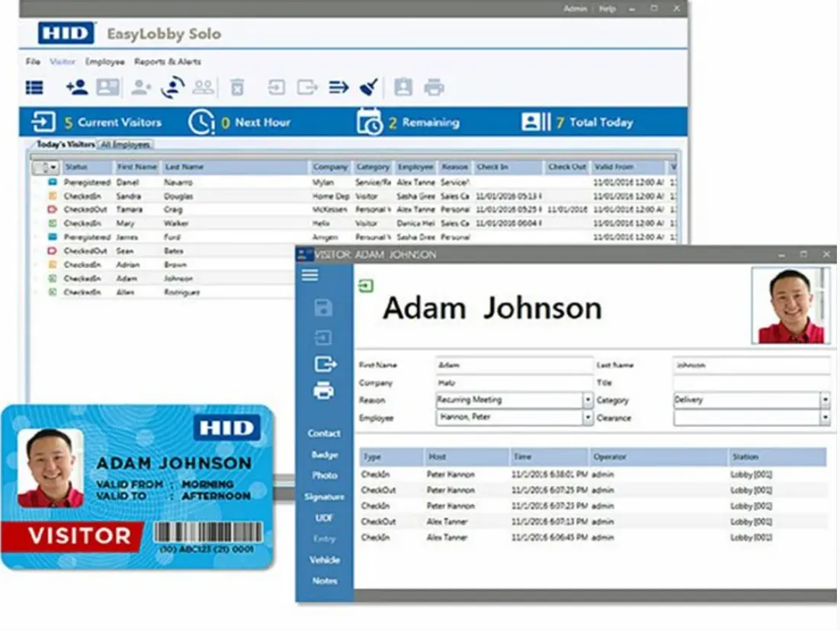Click the Title input field
The image size is (840, 630).
click(x=752, y=382)
